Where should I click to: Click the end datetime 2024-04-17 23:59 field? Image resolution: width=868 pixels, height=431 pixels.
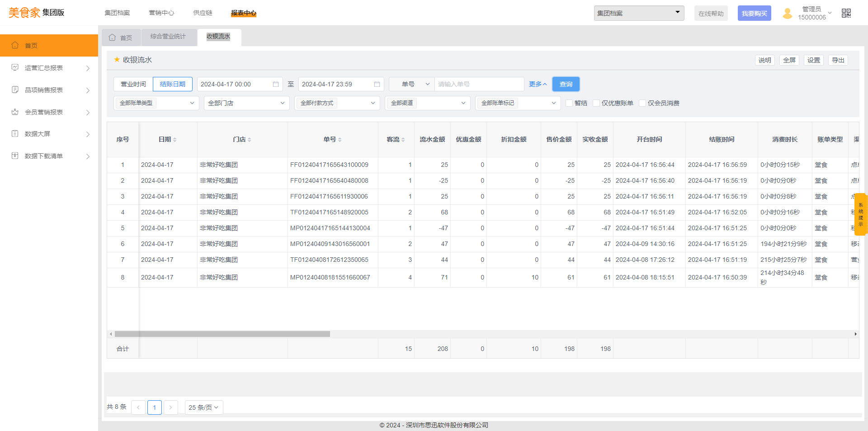(x=341, y=84)
